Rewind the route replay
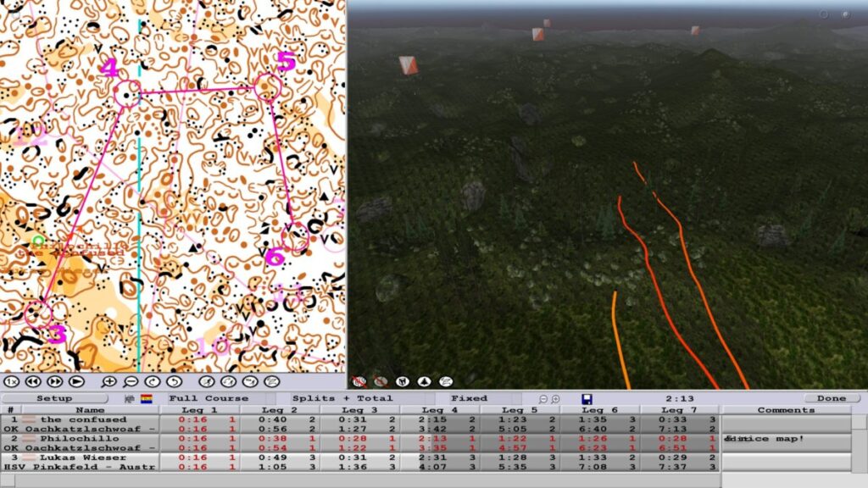This screenshot has height=488, width=868. click(x=33, y=382)
